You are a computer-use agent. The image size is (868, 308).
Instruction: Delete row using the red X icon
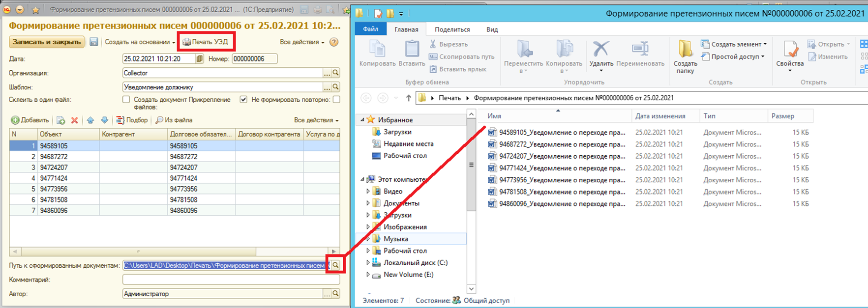[75, 120]
